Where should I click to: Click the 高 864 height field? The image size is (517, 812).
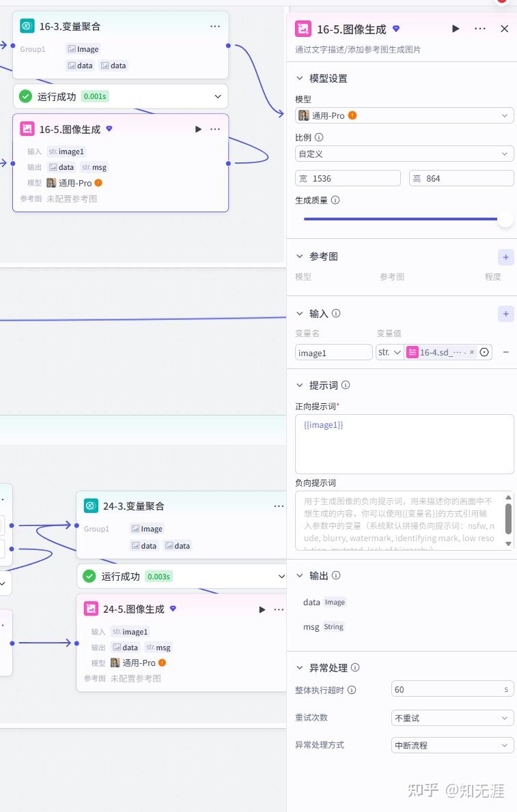point(462,178)
